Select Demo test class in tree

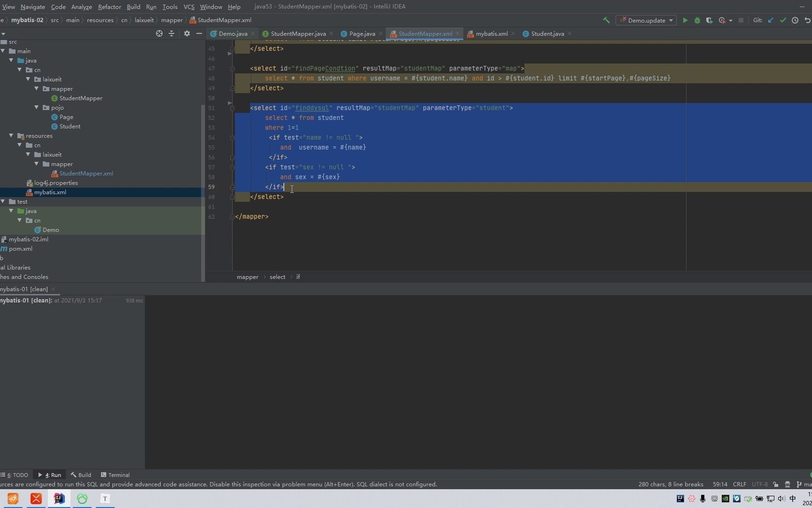[50, 230]
